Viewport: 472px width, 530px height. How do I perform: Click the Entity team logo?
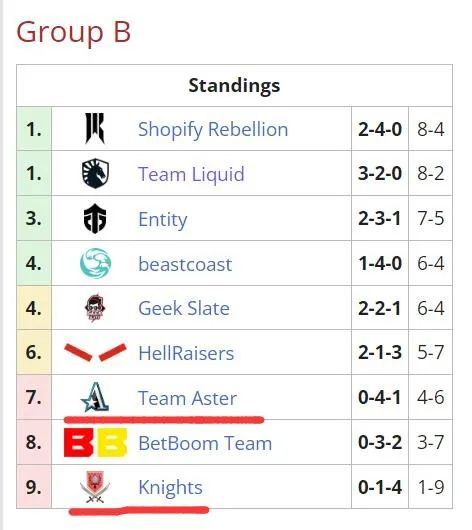click(95, 218)
